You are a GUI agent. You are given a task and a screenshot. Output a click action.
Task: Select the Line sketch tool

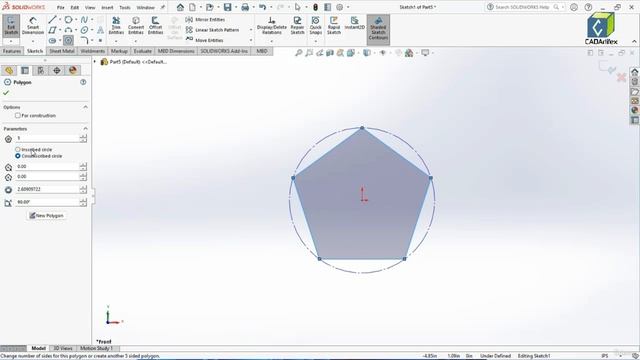pos(52,20)
